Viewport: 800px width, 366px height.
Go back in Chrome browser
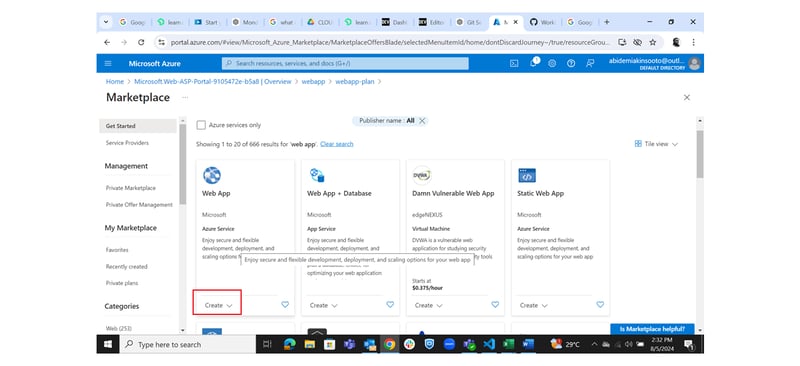pyautogui.click(x=107, y=42)
